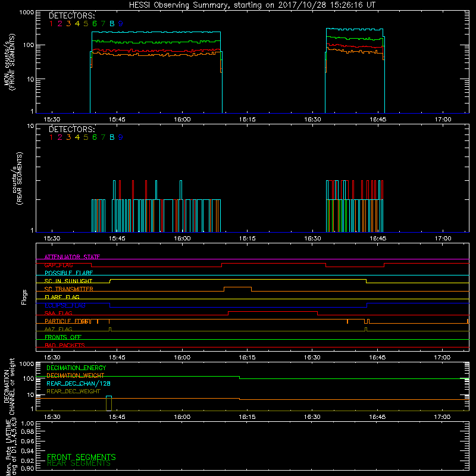Screen dimensions: 476x476
Task: Click 15:45 tick label under rear segments plot
Action: (117, 239)
